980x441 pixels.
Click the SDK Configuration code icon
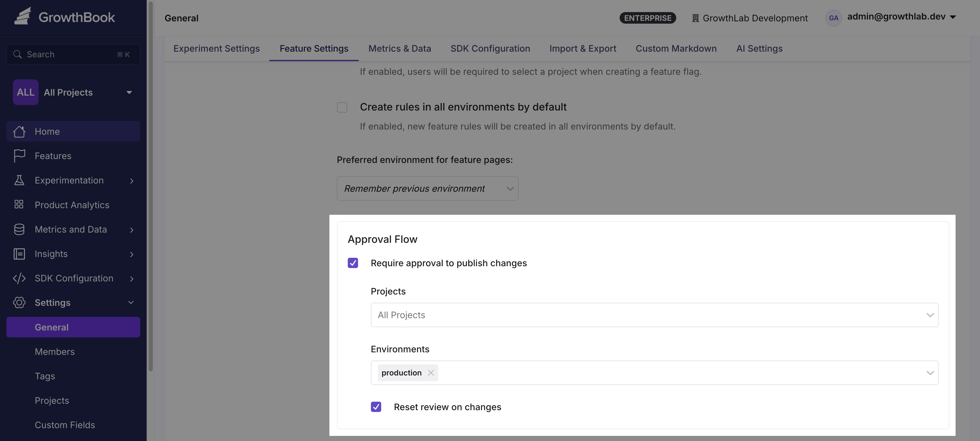coord(19,278)
